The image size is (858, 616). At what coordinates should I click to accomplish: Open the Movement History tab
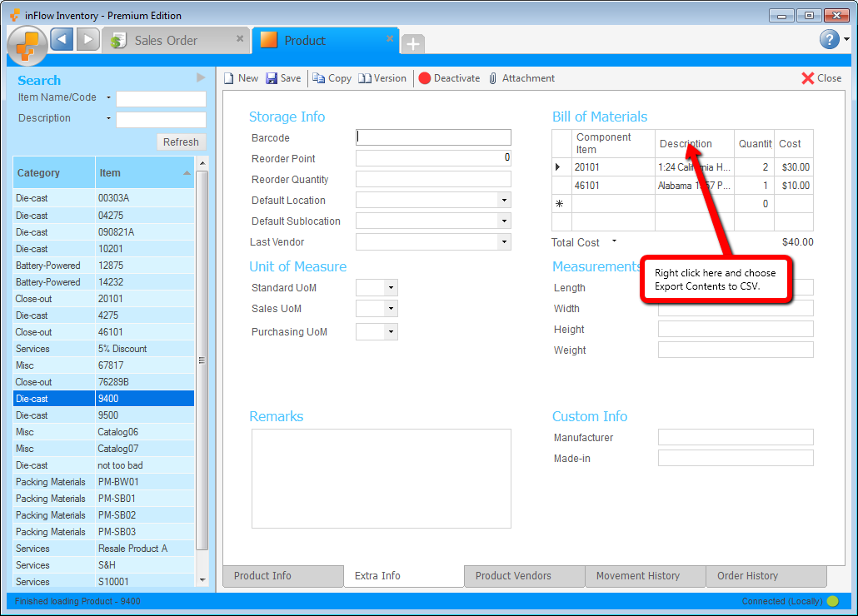coord(646,576)
